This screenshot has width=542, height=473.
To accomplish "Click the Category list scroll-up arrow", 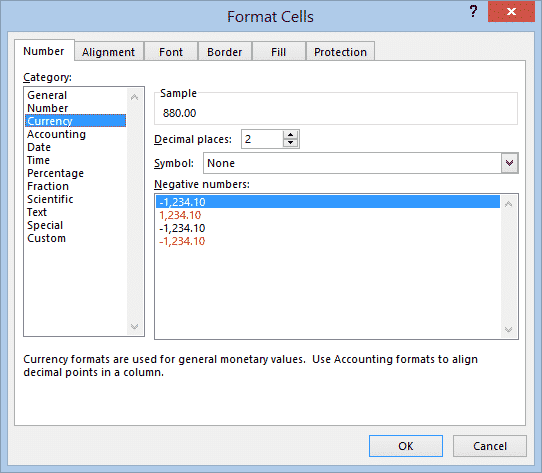I will [x=134, y=98].
